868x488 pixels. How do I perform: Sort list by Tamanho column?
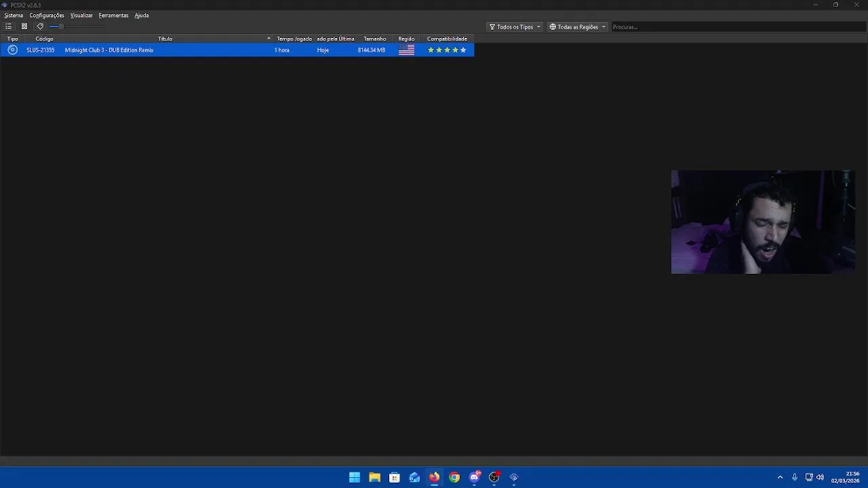[x=374, y=39]
